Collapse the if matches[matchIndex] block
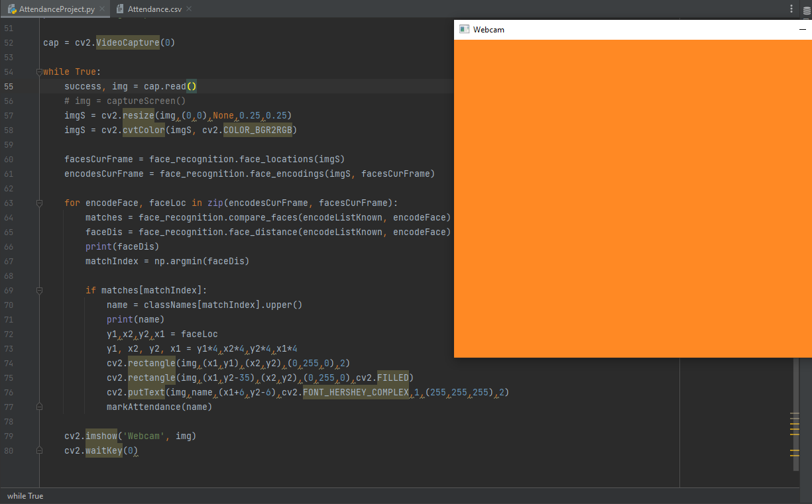 pos(39,290)
